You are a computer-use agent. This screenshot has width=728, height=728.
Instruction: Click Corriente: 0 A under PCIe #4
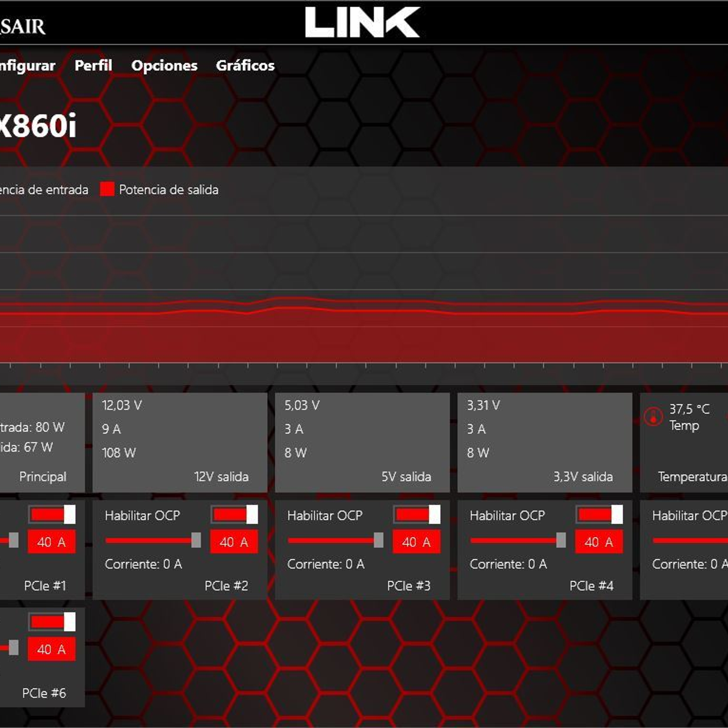508,564
